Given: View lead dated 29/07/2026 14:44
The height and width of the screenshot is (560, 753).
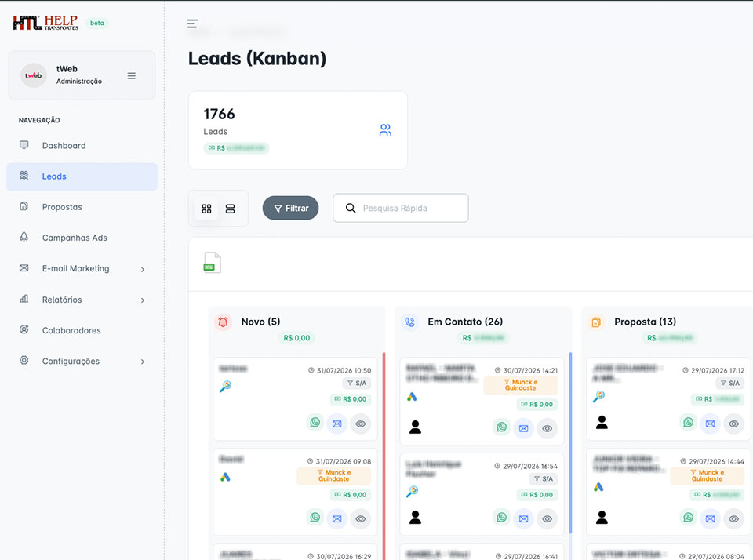Looking at the screenshot, I should tap(734, 518).
